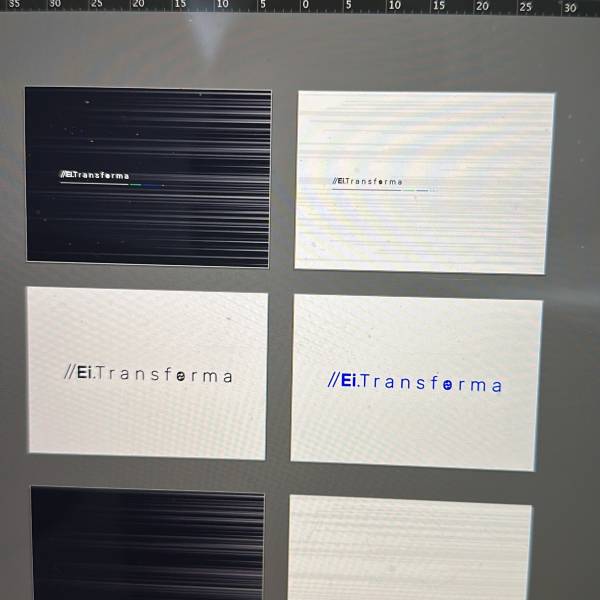This screenshot has width=600, height=600.
Task: Click the white //Ei.Transforma text on dark artboard
Action: [94, 176]
